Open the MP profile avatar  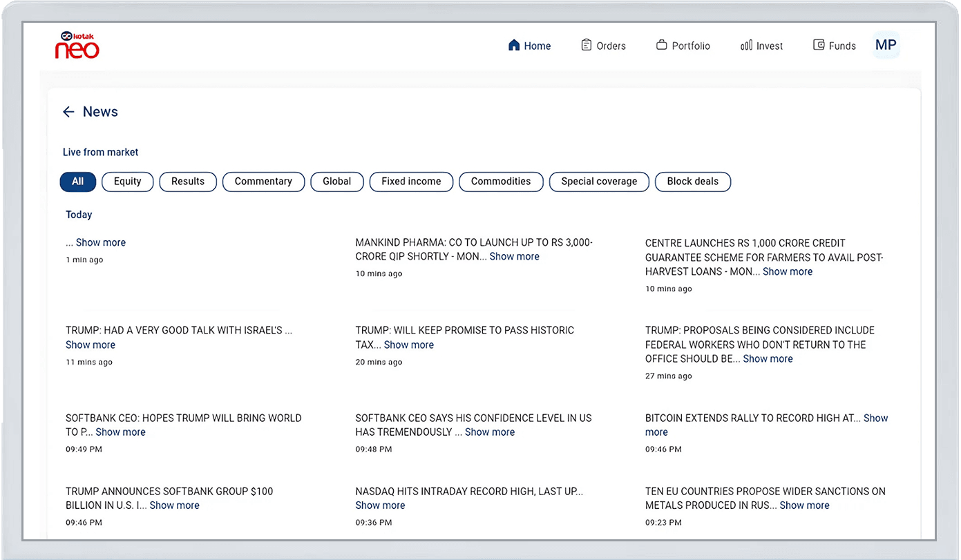885,46
